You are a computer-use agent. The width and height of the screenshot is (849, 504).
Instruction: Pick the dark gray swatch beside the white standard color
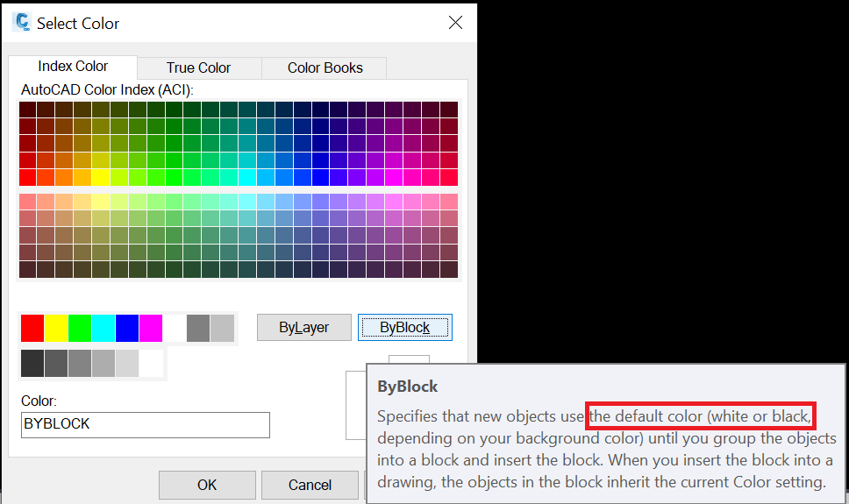coord(198,328)
